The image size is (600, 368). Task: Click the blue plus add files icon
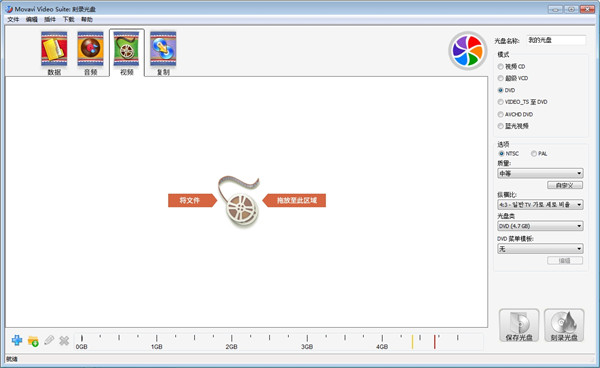point(17,340)
